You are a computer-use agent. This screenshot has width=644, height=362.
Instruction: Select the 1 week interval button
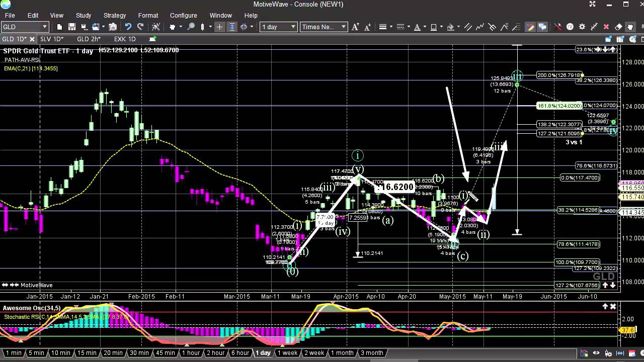[287, 353]
